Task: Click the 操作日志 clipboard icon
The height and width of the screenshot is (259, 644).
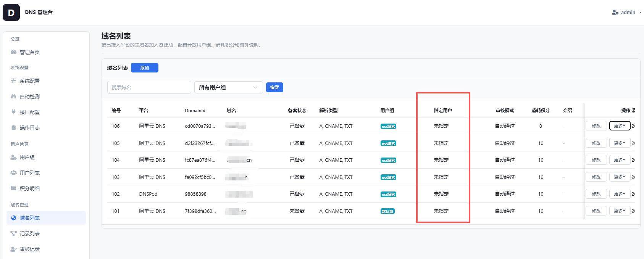Action: [x=14, y=127]
